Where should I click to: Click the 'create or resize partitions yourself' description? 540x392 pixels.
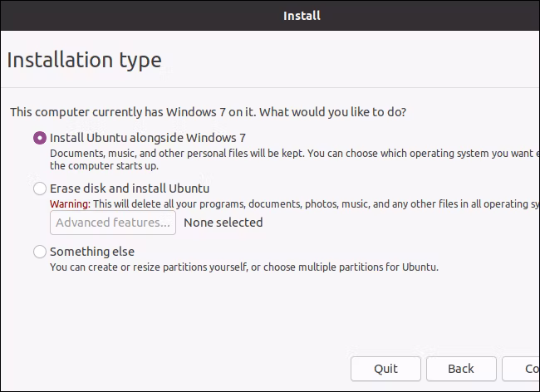[244, 267]
